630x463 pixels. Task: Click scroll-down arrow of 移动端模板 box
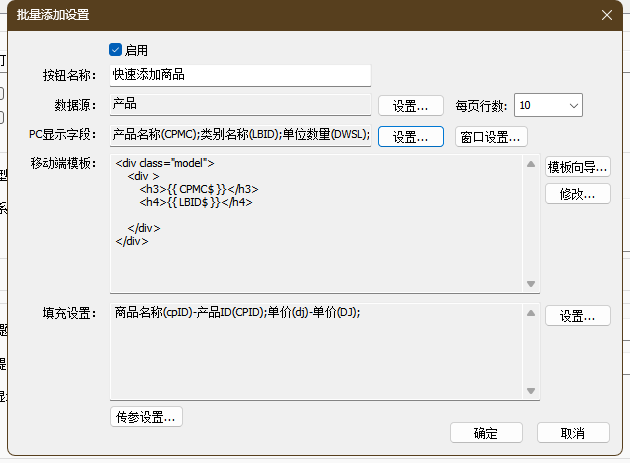(x=530, y=284)
